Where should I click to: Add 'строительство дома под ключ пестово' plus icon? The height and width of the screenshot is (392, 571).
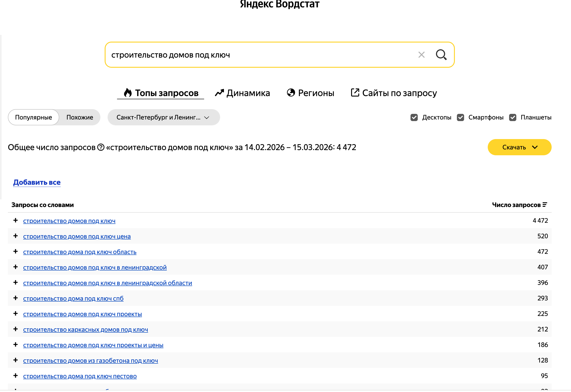(x=16, y=376)
